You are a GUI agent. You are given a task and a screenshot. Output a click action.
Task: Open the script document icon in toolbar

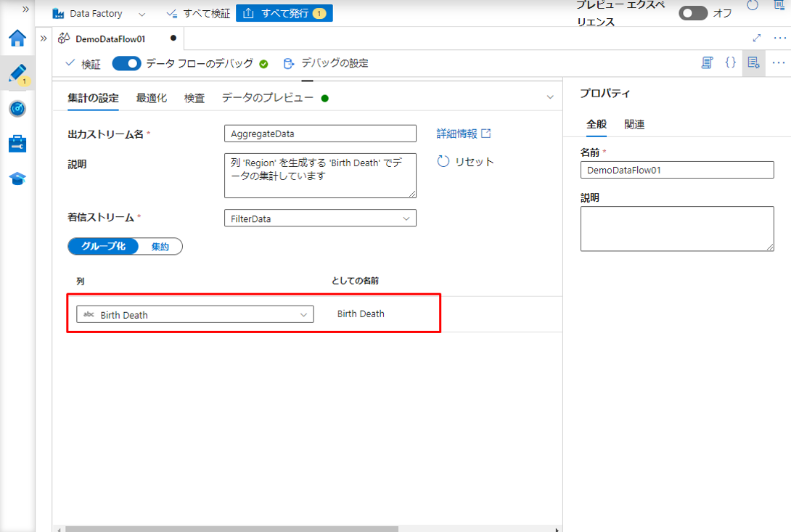point(708,63)
